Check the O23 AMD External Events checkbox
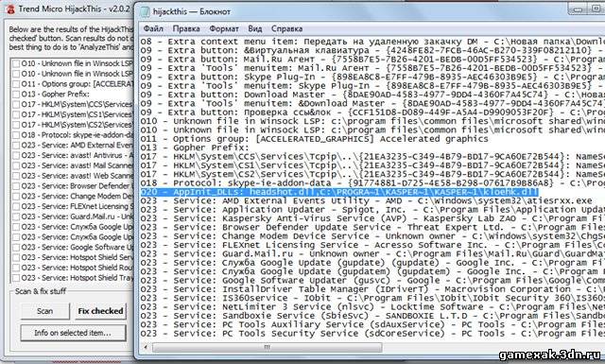Viewport: 605px width, 364px height. [16, 146]
